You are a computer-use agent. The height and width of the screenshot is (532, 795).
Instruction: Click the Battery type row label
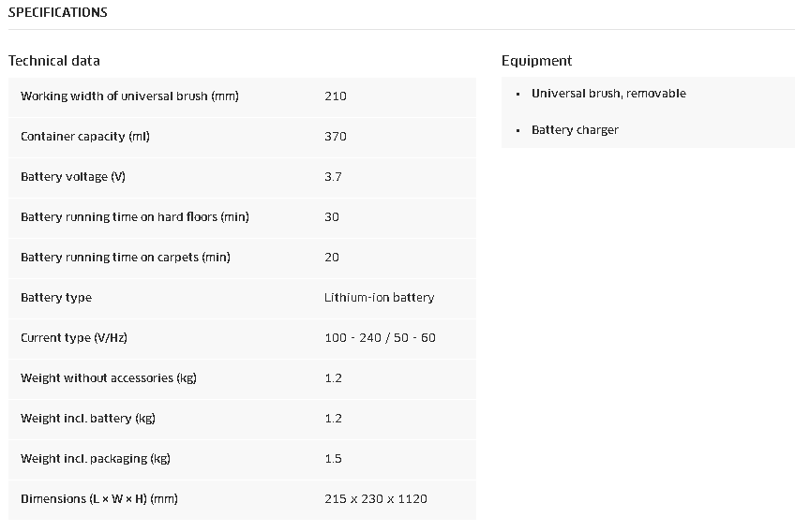(56, 298)
